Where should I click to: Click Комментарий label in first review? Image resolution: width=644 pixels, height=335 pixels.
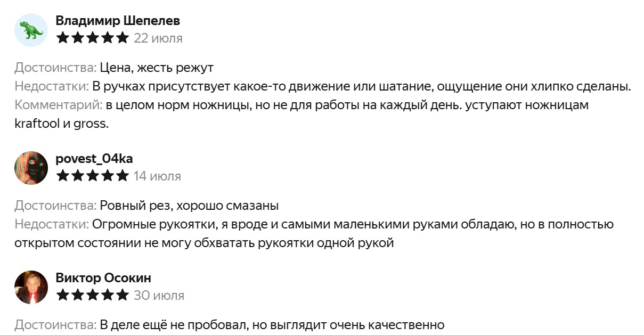click(x=59, y=105)
